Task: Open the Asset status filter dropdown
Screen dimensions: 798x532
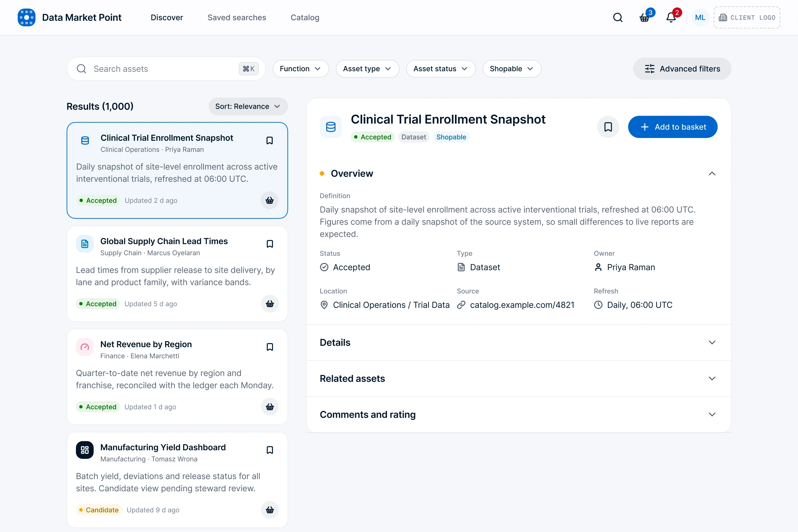Action: point(441,69)
